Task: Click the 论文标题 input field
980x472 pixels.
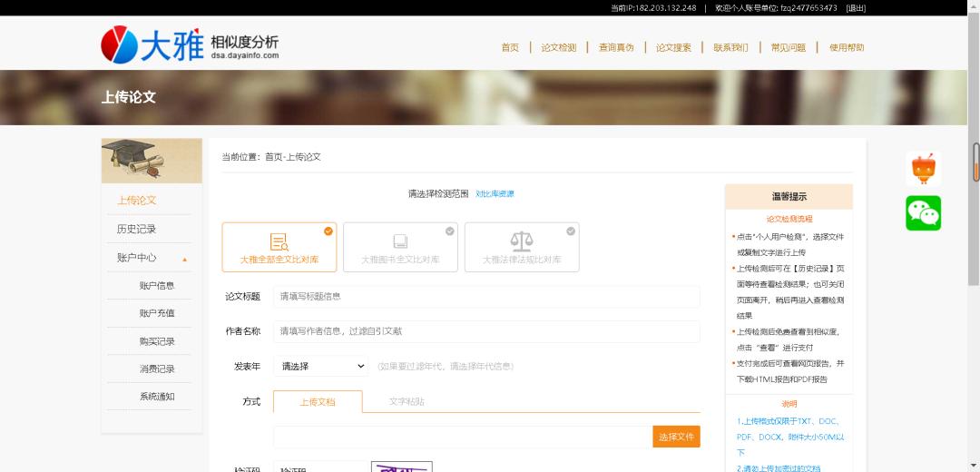Action: click(486, 296)
